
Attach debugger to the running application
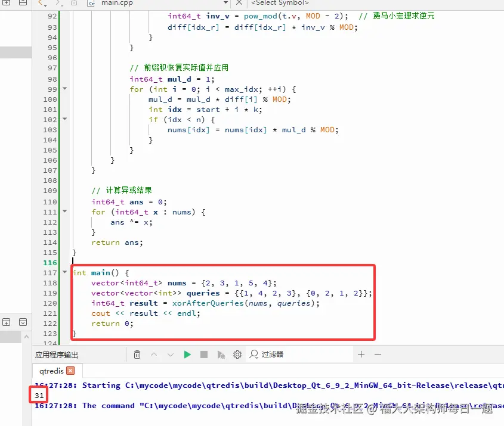(x=221, y=355)
